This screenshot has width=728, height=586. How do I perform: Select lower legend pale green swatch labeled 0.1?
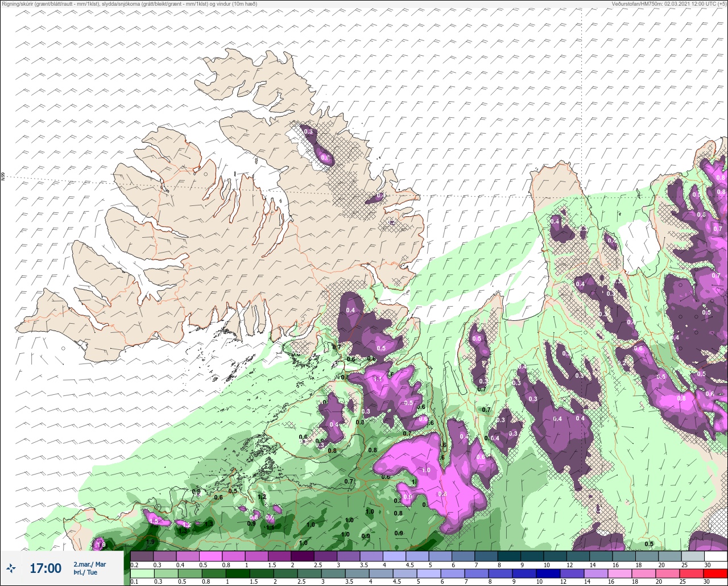pos(142,573)
